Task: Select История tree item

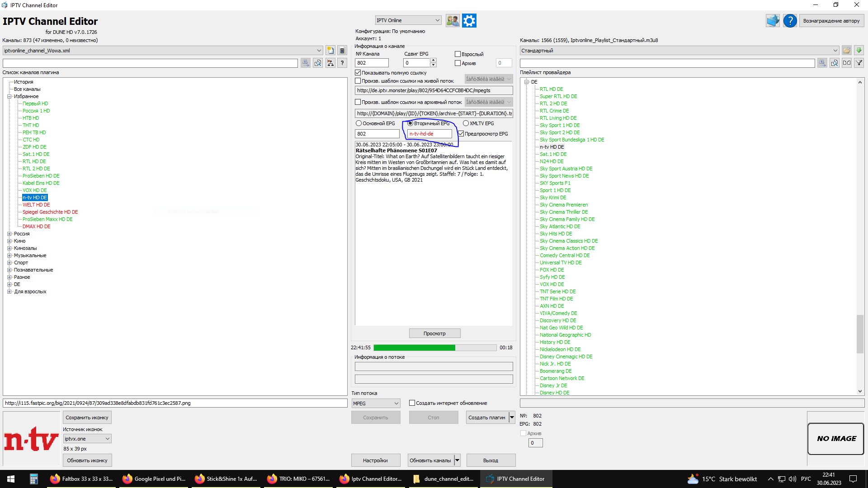Action: coord(24,82)
